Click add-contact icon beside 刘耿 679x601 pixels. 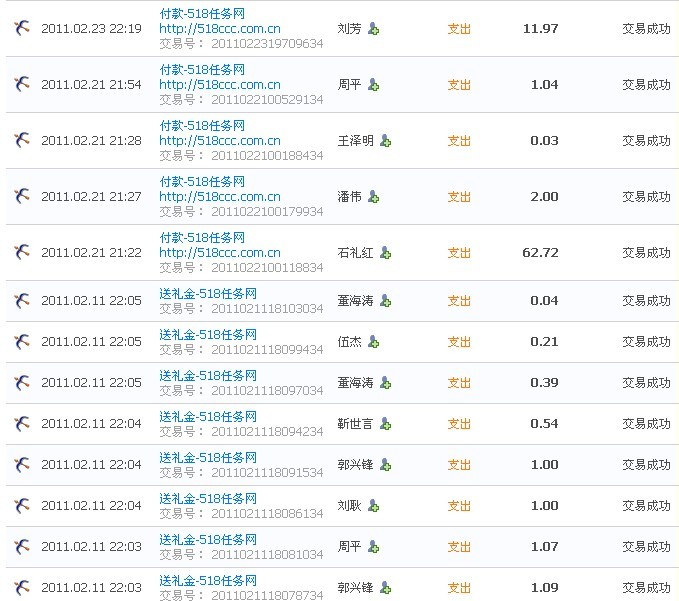373,506
